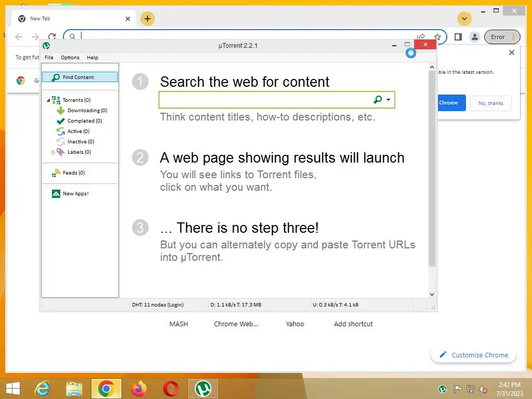The width and height of the screenshot is (532, 399).
Task: Open the Chrome profile avatar
Action: coord(475,37)
